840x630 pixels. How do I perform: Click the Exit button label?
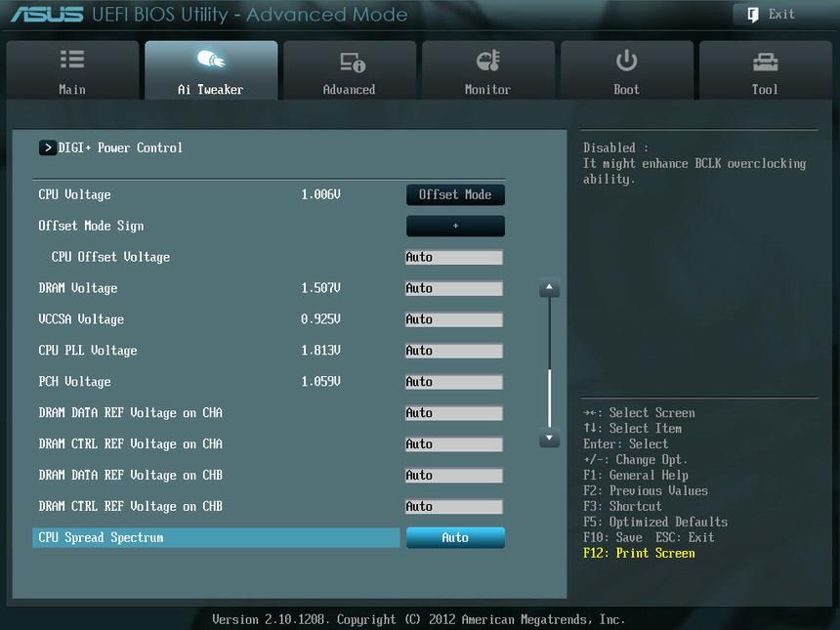tap(781, 15)
